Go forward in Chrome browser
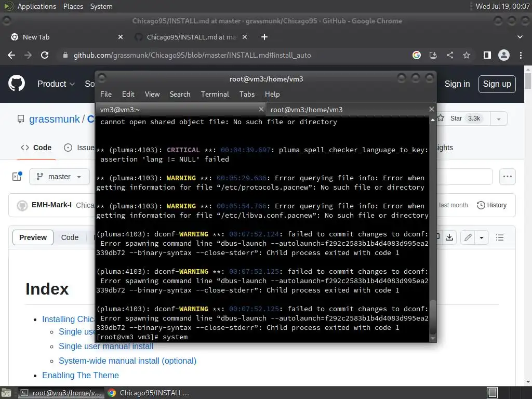 [28, 55]
